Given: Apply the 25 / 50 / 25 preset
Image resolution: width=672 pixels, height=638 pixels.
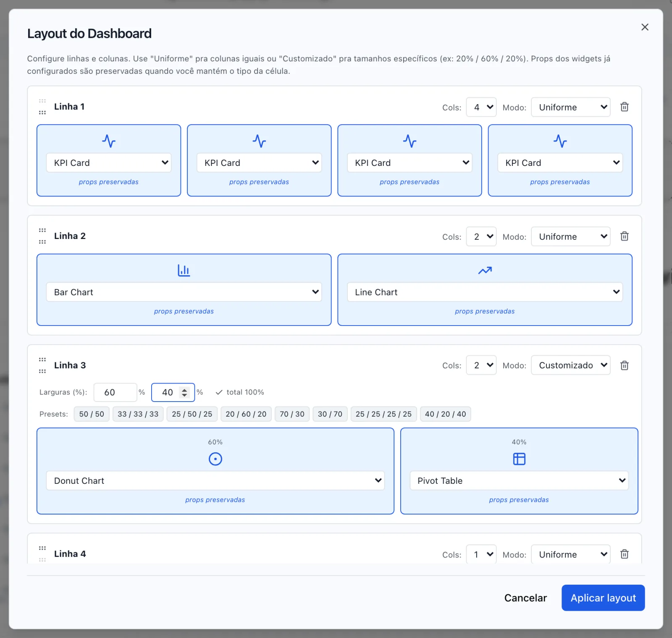Looking at the screenshot, I should coord(192,414).
